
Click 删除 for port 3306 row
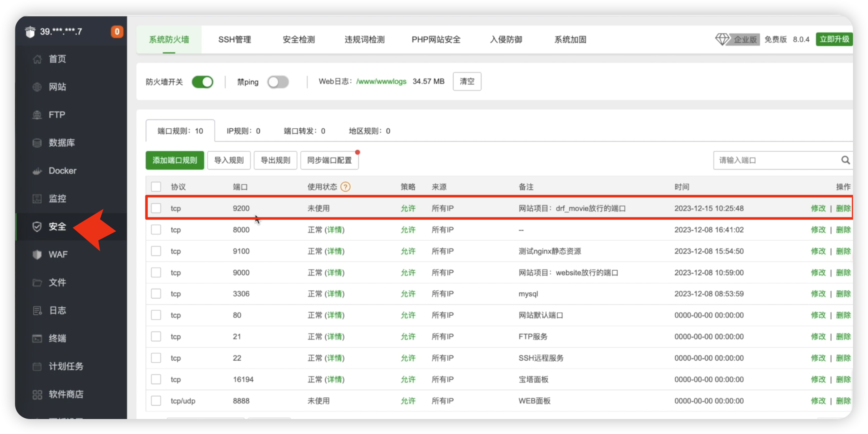843,294
